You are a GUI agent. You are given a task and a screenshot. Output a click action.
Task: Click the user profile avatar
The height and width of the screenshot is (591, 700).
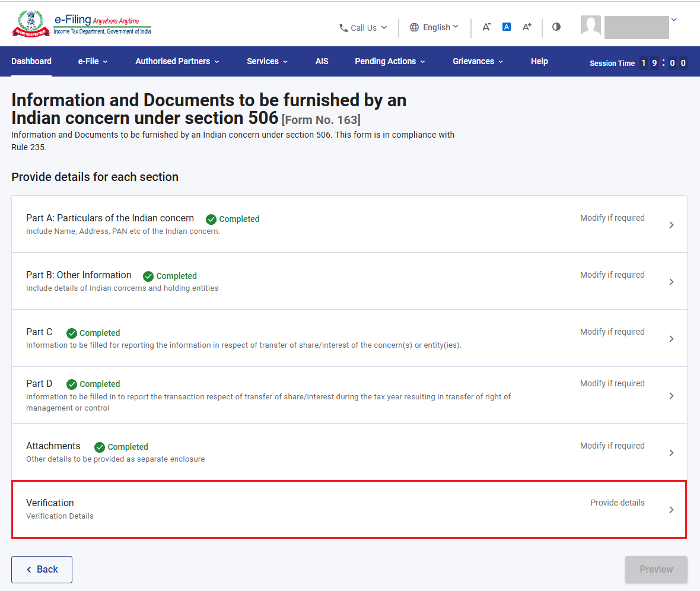tap(591, 26)
